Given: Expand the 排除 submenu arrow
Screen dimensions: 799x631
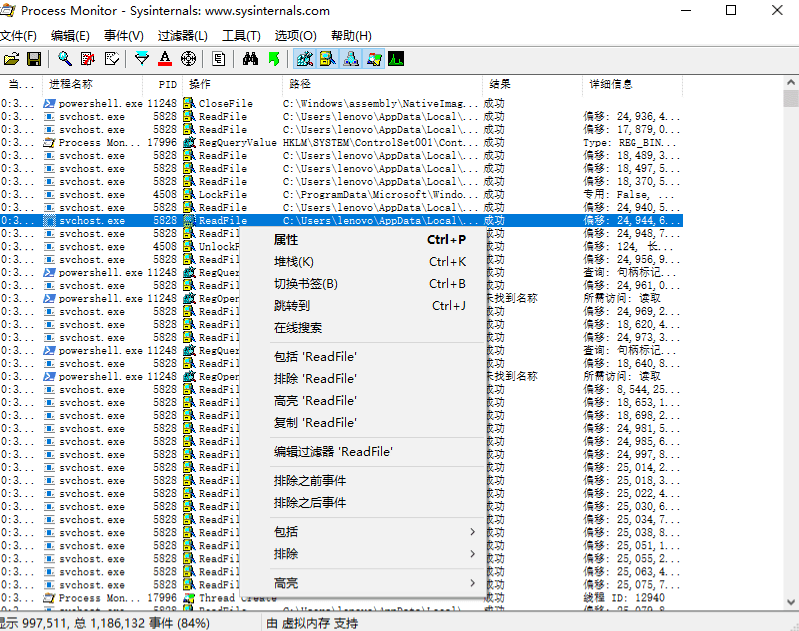Looking at the screenshot, I should click(472, 554).
